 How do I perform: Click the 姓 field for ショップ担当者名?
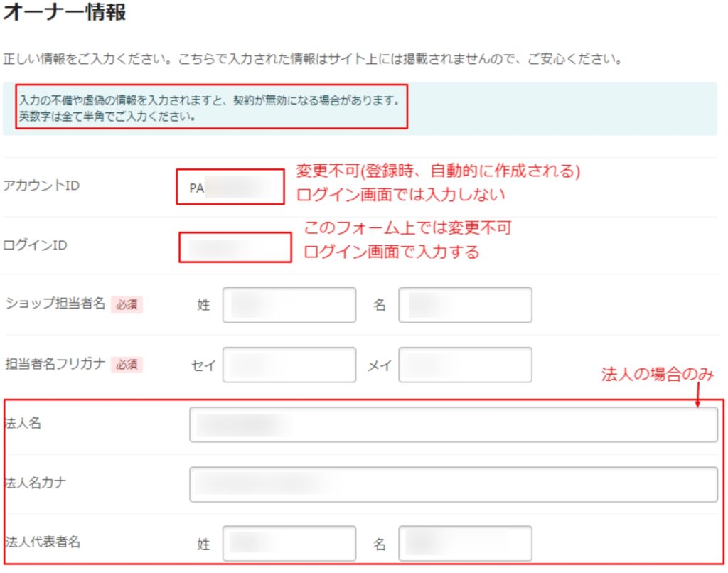point(289,305)
